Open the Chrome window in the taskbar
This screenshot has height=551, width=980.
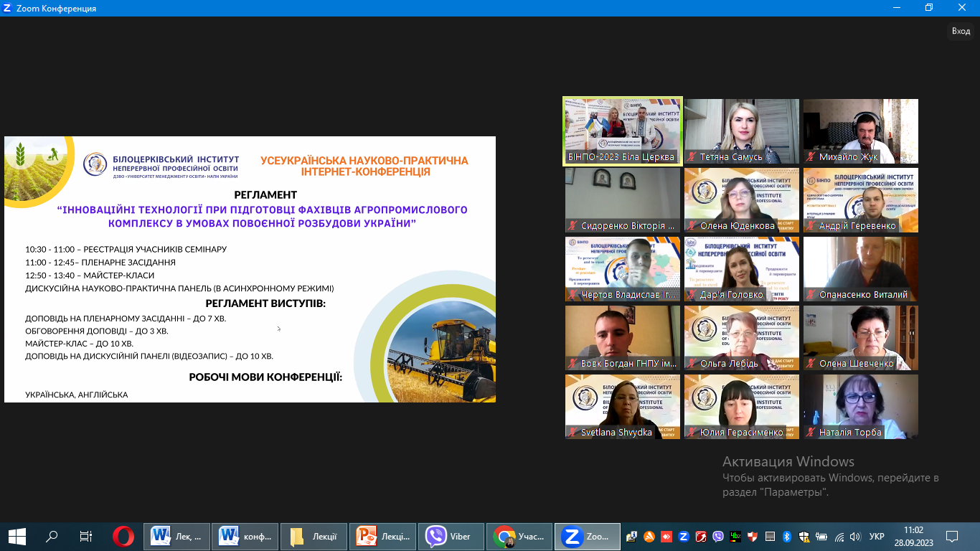tap(519, 536)
